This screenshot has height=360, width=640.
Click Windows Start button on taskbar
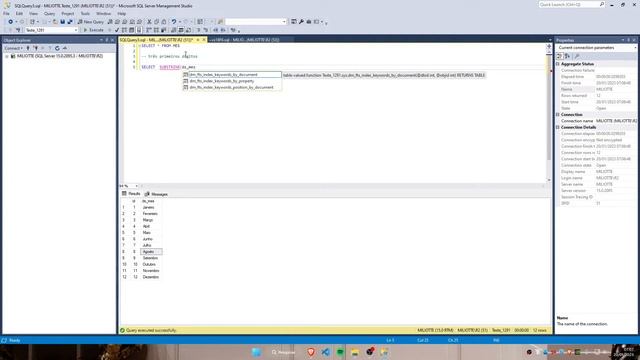[256, 352]
